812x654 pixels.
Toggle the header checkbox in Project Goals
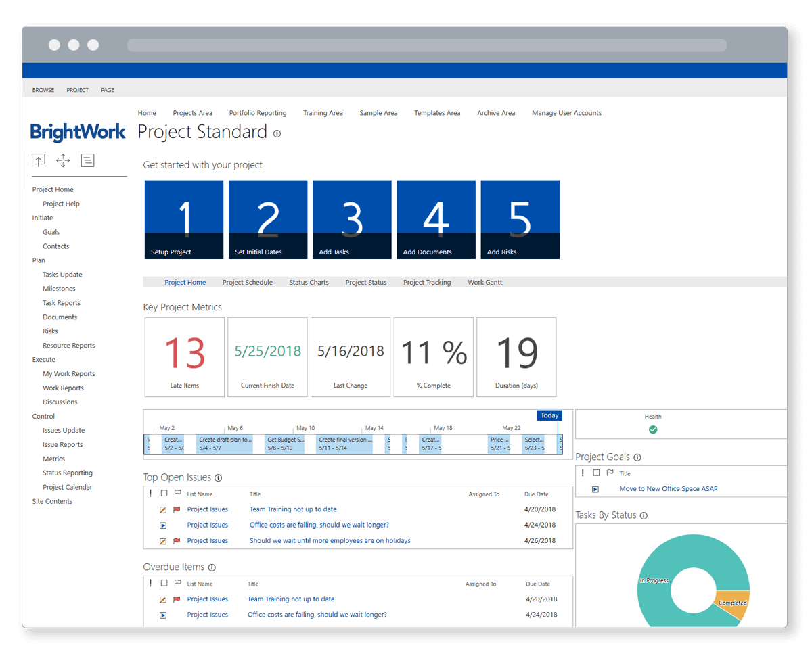[596, 473]
